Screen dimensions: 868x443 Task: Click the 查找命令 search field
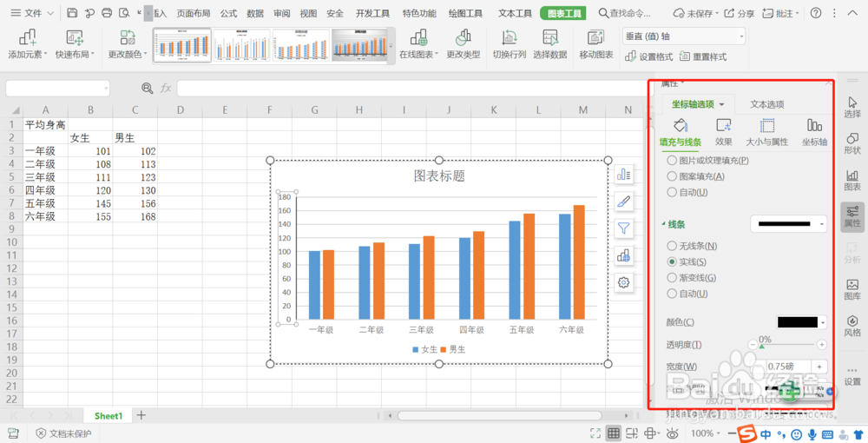tap(626, 13)
